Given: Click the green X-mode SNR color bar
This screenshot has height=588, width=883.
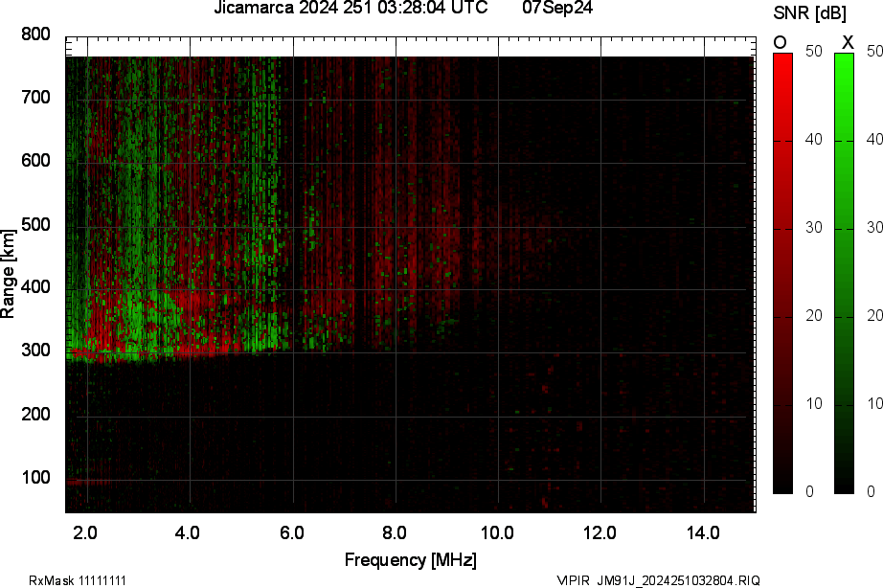Looking at the screenshot, I should (844, 273).
